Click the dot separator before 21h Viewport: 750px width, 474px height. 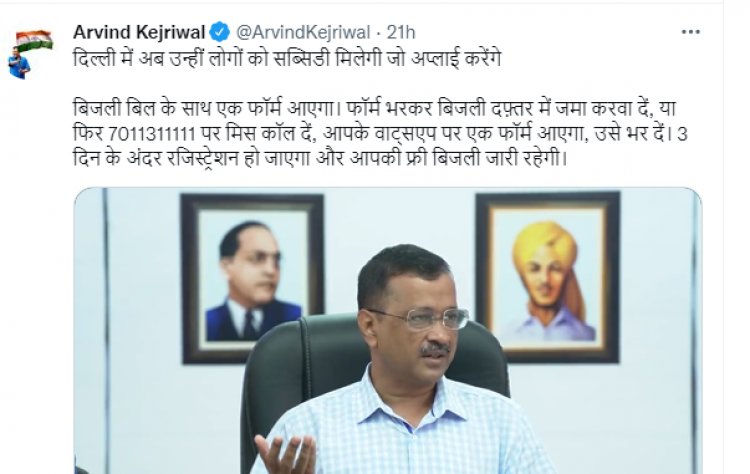tap(378, 33)
